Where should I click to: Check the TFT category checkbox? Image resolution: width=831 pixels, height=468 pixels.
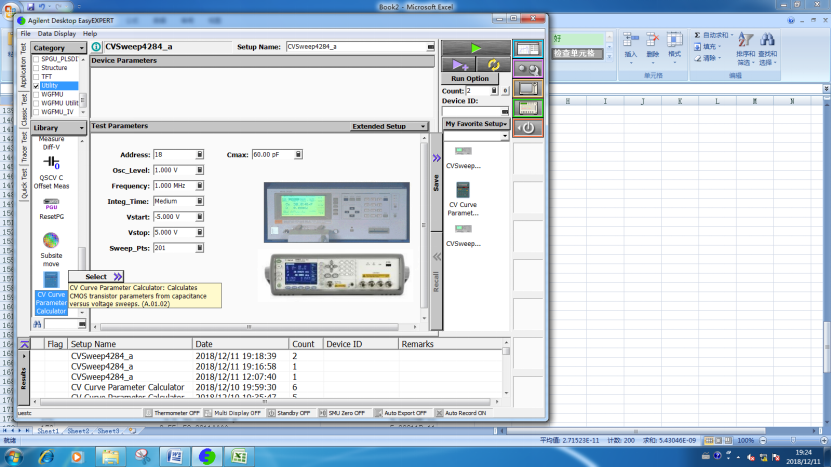click(x=36, y=77)
